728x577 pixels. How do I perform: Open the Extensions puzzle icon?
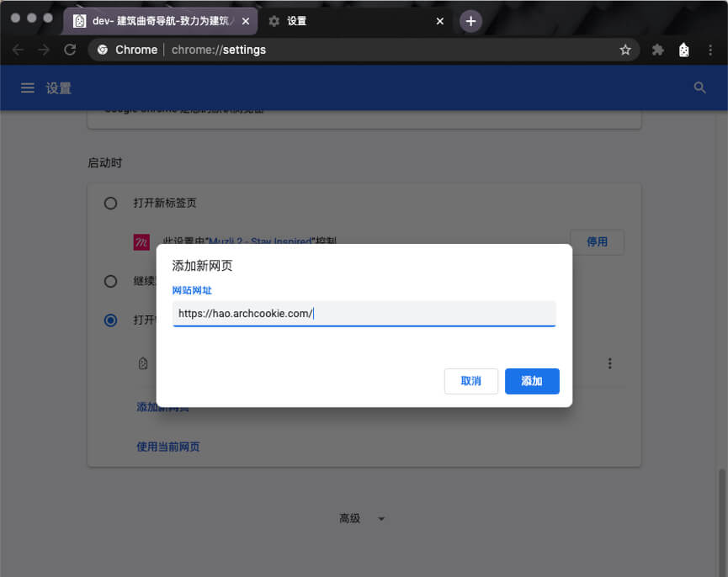pyautogui.click(x=657, y=50)
